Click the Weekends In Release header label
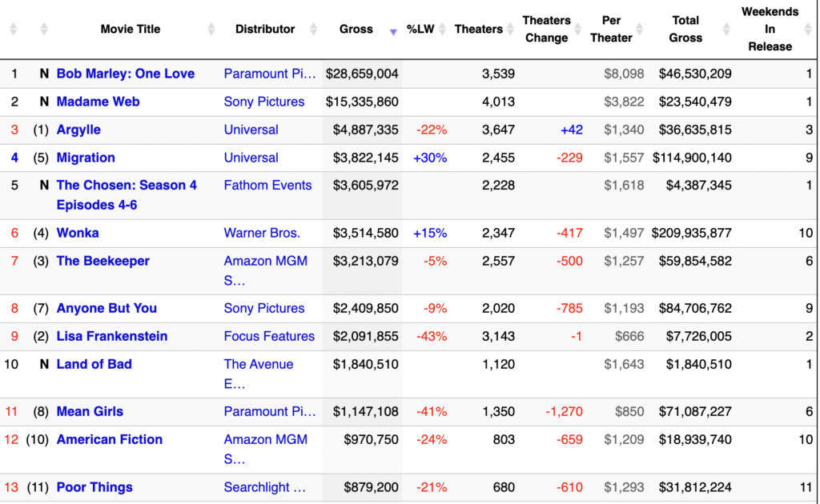Viewport: 820px width, 504px height. tap(770, 30)
